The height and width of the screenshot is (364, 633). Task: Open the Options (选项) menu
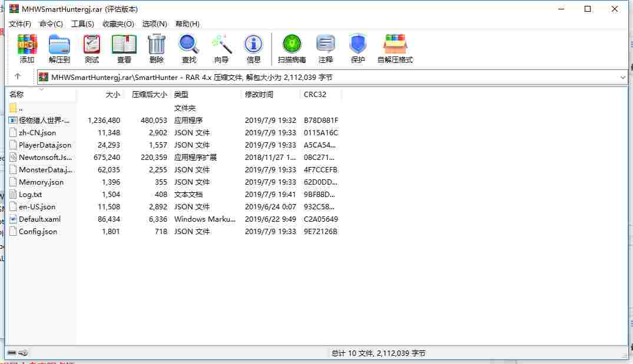pyautogui.click(x=154, y=24)
